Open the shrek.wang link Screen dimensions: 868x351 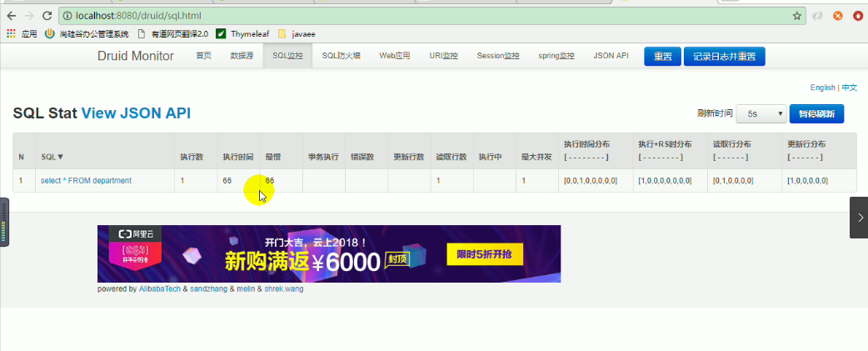click(x=283, y=289)
